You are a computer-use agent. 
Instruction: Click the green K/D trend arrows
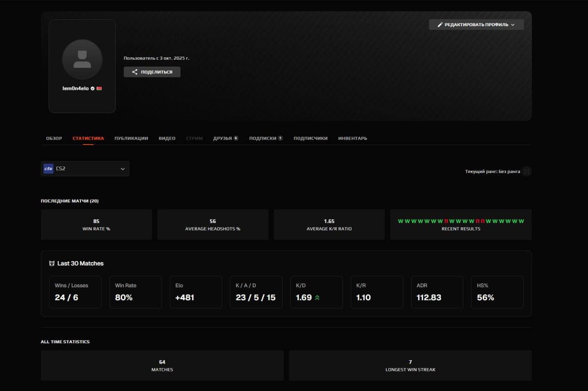[317, 298]
